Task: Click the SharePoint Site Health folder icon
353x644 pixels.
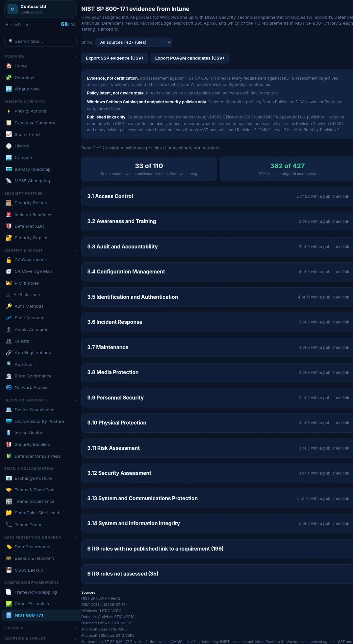Action: pos(9,513)
